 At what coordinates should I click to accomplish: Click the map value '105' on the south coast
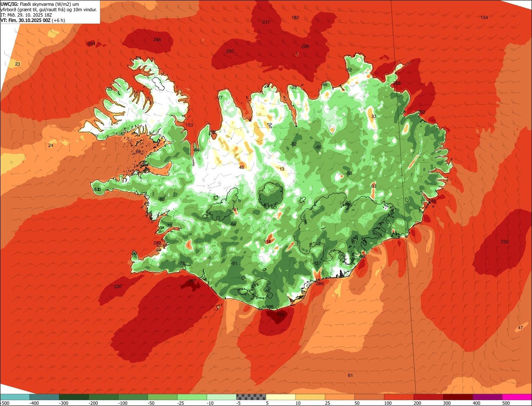point(269,307)
